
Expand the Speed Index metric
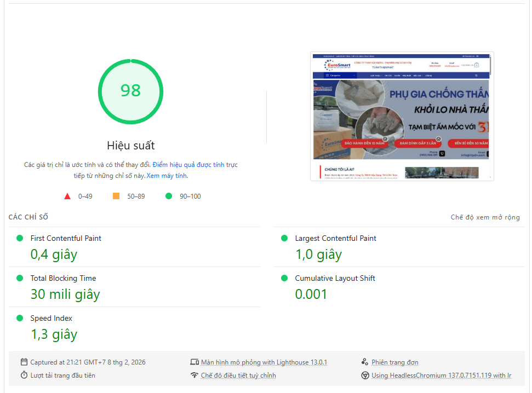coord(134,327)
